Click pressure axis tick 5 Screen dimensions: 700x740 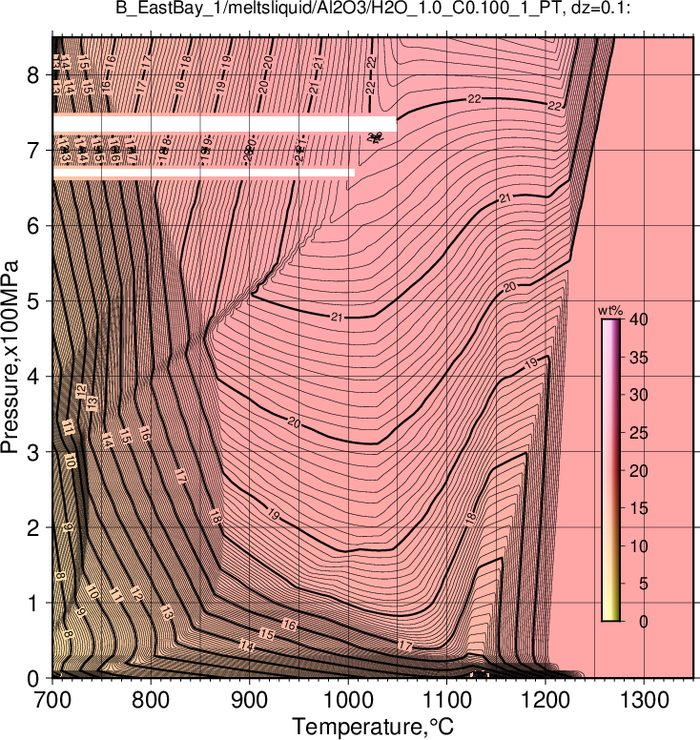33,301
